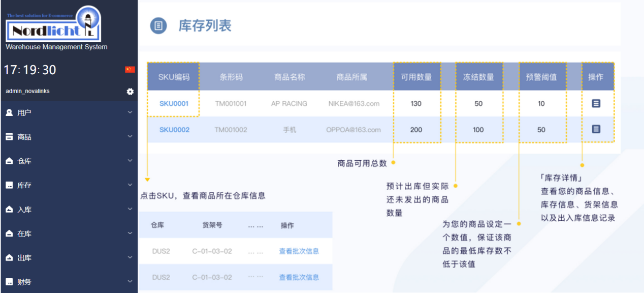Select the 用户 (User) sidebar icon

click(9, 112)
